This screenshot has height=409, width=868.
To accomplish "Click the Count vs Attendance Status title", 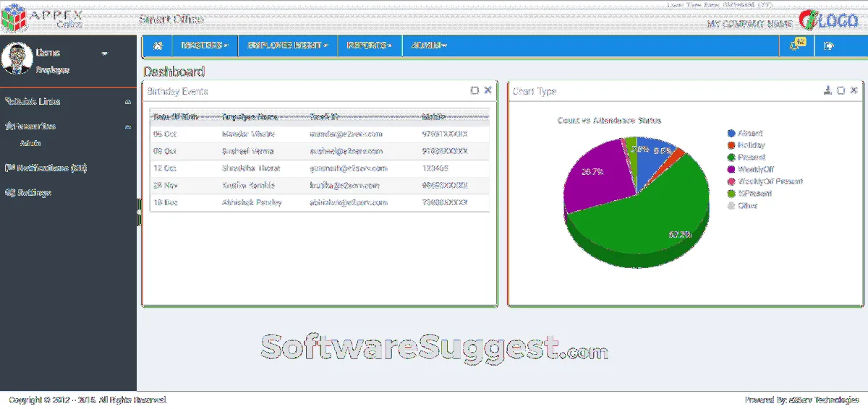I will (x=609, y=121).
